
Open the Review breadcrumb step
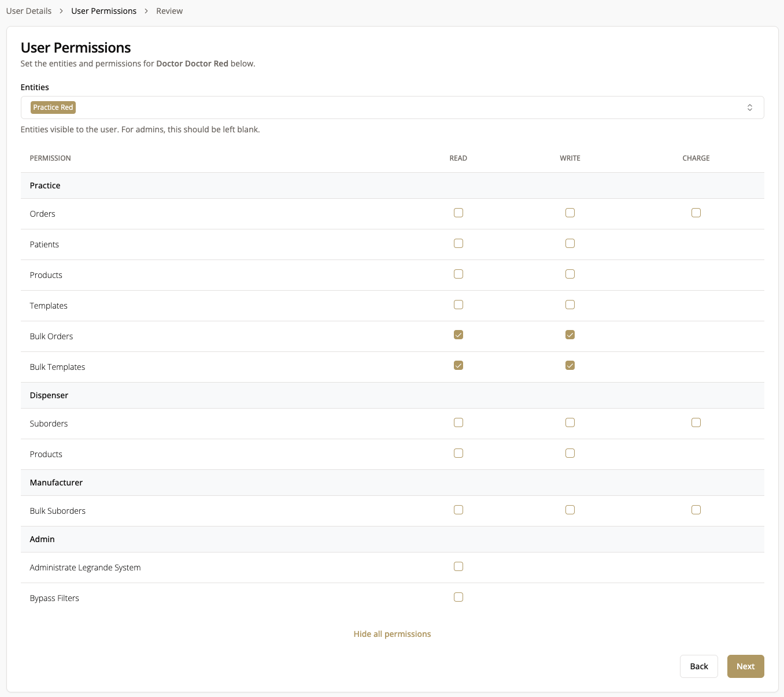[169, 11]
